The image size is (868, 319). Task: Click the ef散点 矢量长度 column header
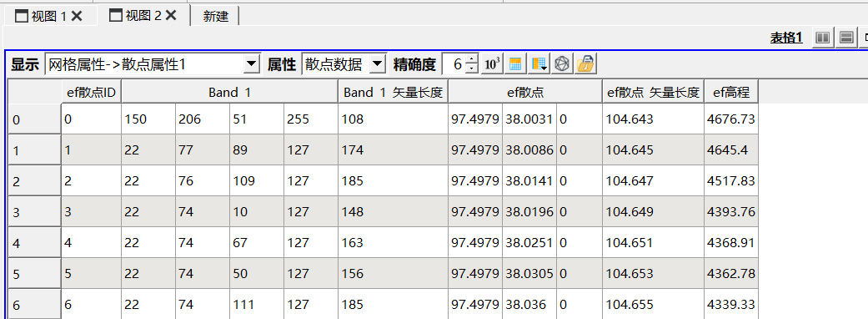pyautogui.click(x=653, y=93)
